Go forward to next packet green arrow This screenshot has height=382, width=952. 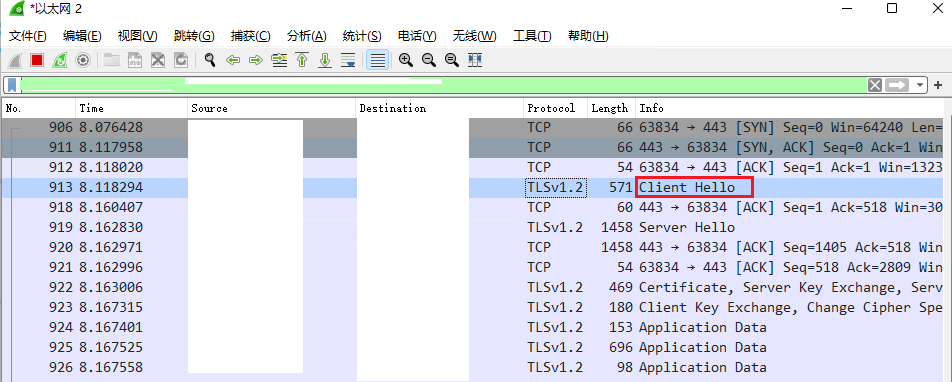(x=256, y=60)
